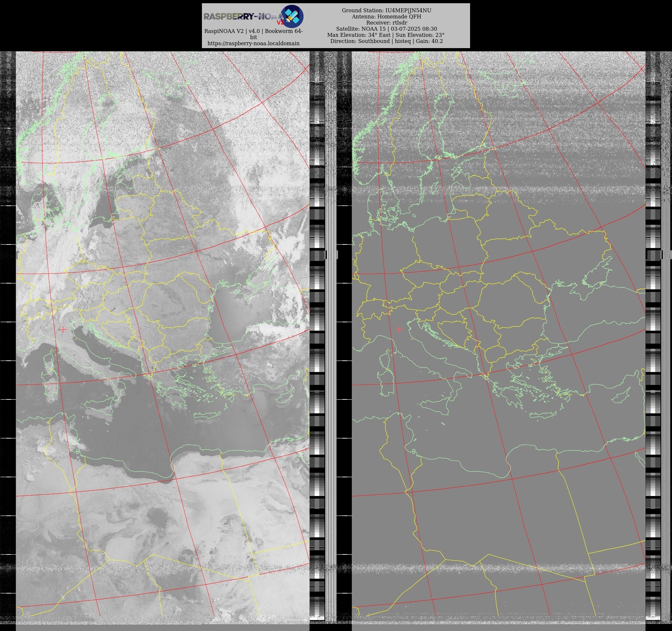This screenshot has width=672, height=631.
Task: Click the raspberry-noaa.localdomain URL text
Action: [253, 43]
